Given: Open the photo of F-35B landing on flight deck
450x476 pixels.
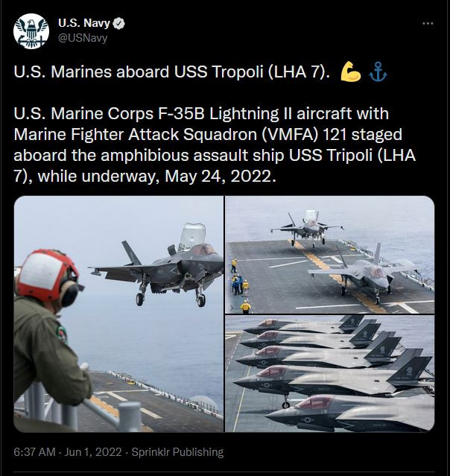Looking at the screenshot, I should pos(330,255).
